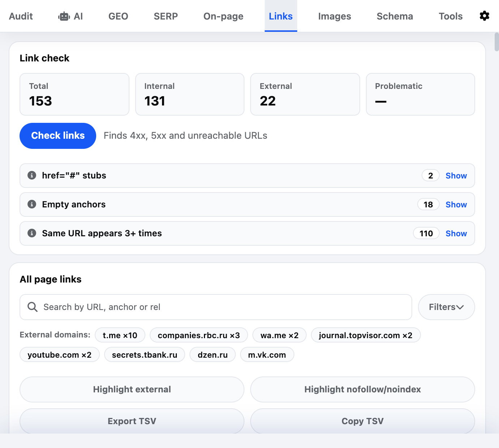Click info icon beside Same URL appears
Screen dimensions: 499x448
(32, 233)
